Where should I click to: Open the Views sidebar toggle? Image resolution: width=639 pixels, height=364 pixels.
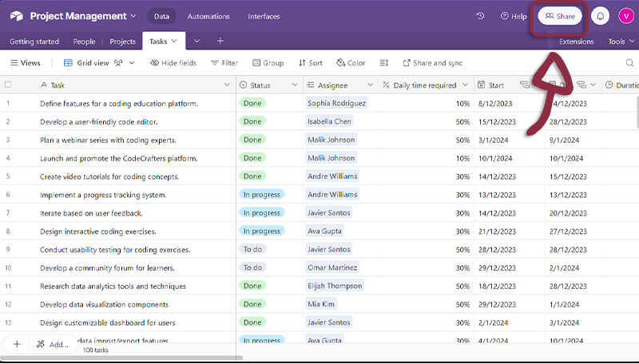(x=25, y=63)
